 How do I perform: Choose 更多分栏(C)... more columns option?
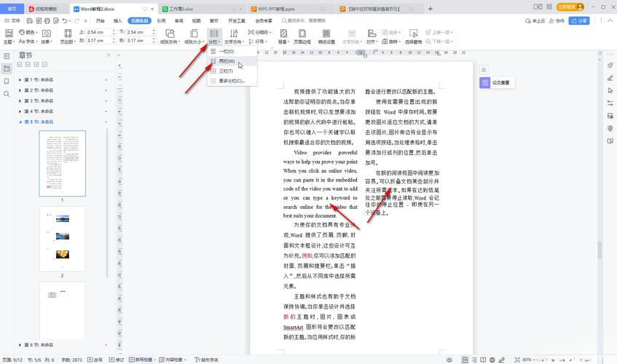[232, 81]
